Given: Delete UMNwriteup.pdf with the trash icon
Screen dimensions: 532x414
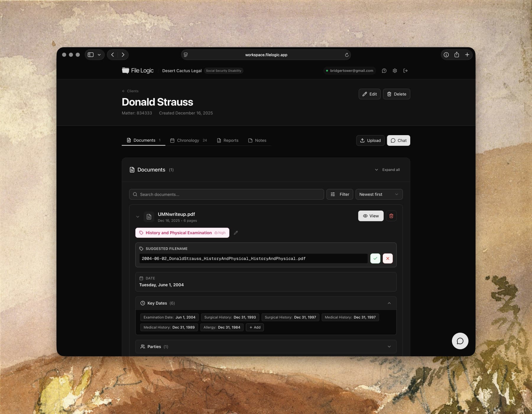Looking at the screenshot, I should point(391,216).
